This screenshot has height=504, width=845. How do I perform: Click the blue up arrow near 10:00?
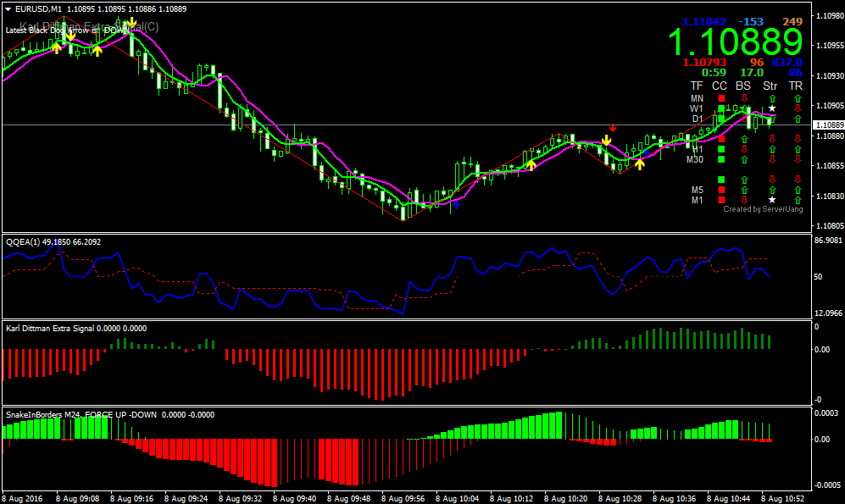click(456, 203)
